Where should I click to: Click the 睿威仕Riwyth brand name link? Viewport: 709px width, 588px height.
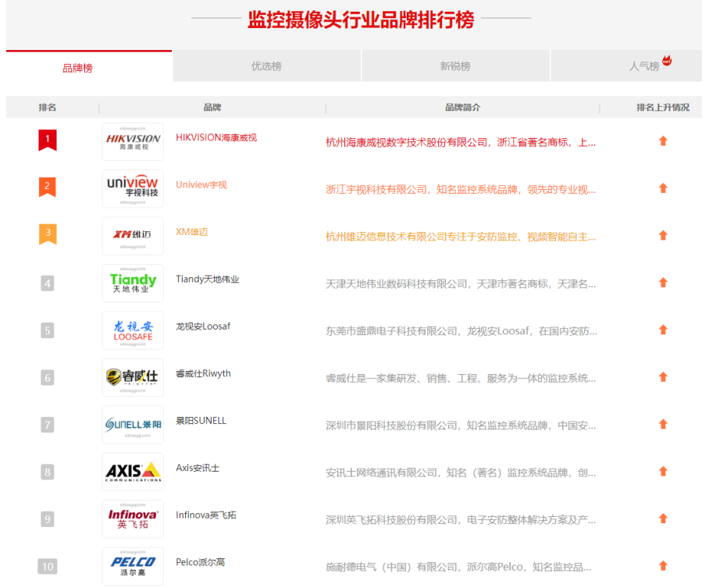point(203,373)
